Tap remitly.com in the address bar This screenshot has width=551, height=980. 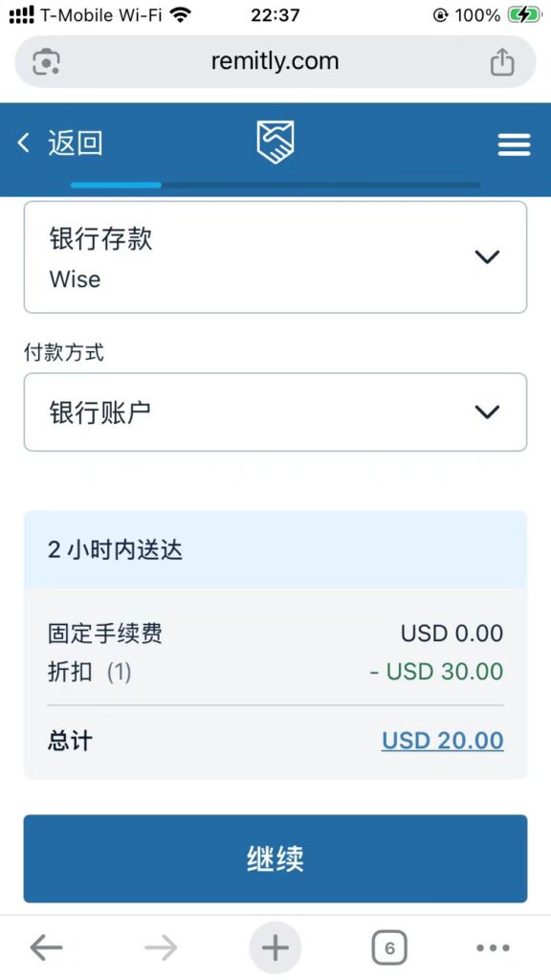coord(275,60)
